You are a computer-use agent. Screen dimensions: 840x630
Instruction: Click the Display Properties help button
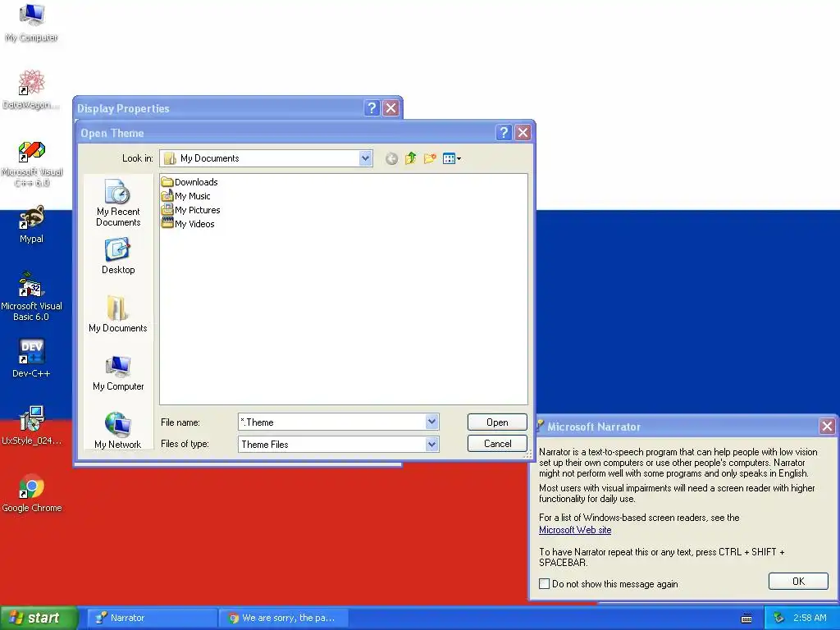(372, 108)
